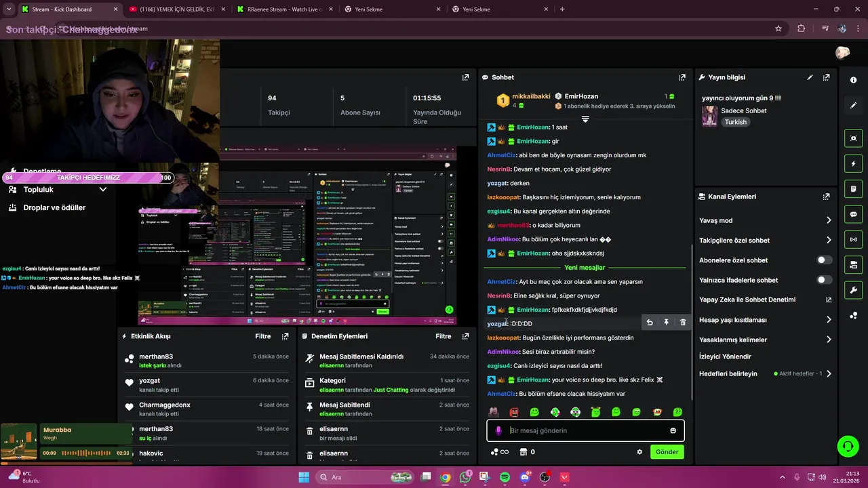Expand Yavaş mod options

point(829,220)
